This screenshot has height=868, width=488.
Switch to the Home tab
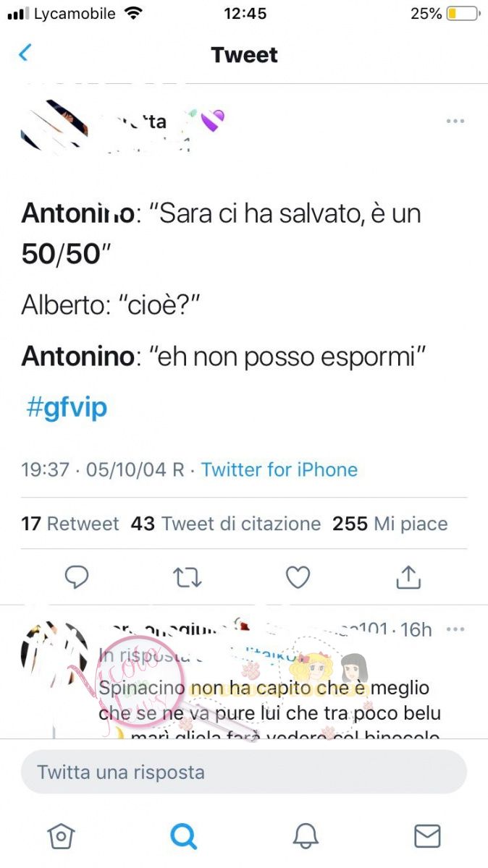[61, 836]
